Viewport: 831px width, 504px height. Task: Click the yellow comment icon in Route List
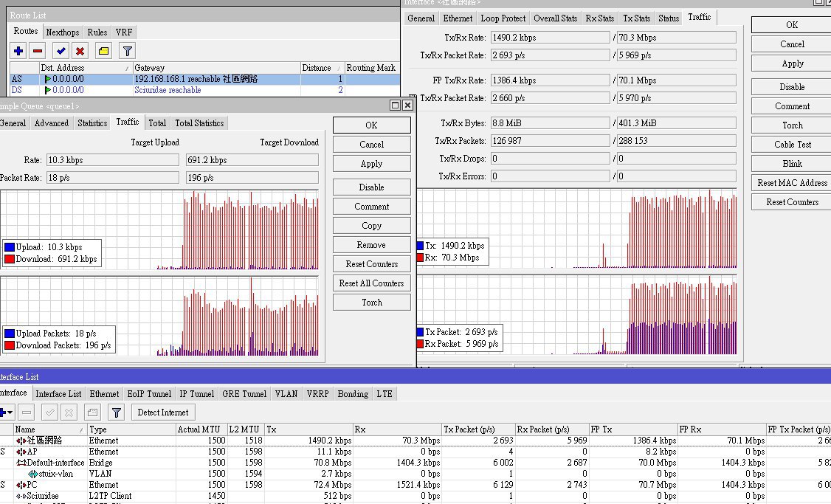click(104, 51)
